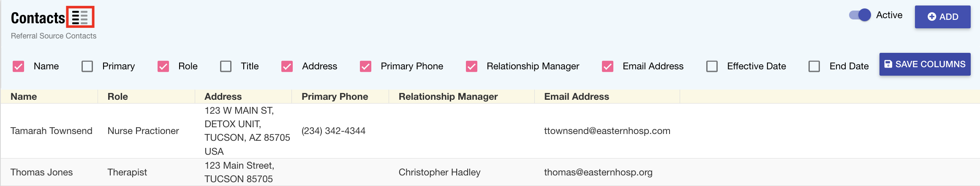Sort by the Name column header

24,96
